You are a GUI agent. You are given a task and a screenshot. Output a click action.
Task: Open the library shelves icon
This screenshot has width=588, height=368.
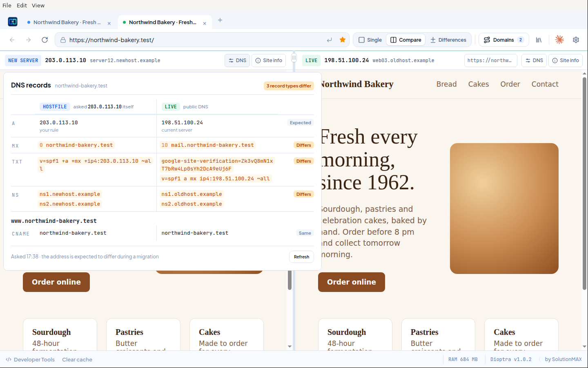539,40
